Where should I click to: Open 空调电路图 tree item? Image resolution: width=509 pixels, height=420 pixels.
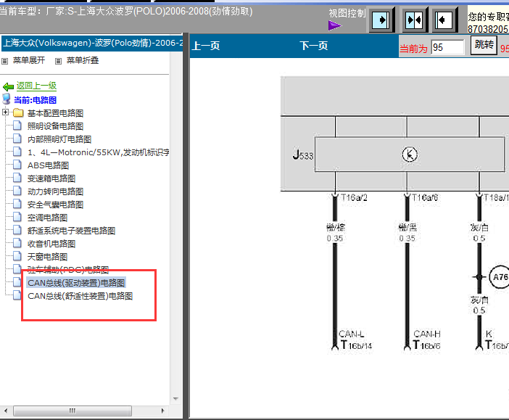tap(47, 218)
